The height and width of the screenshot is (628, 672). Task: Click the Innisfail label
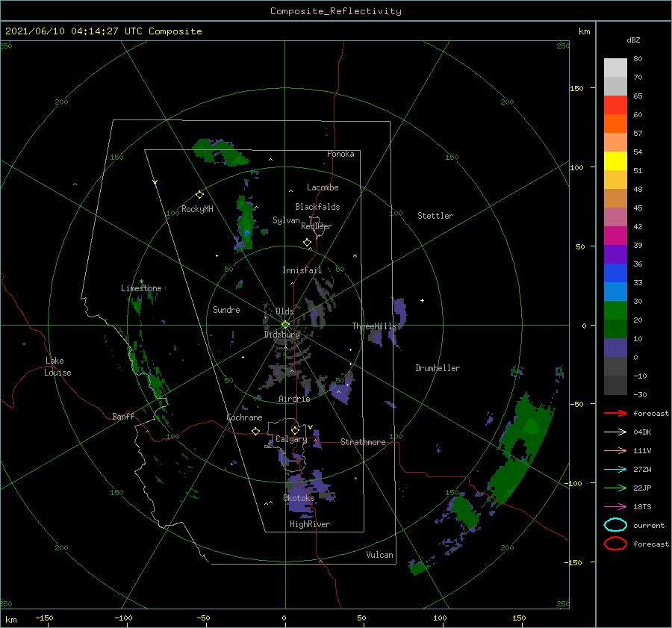302,270
